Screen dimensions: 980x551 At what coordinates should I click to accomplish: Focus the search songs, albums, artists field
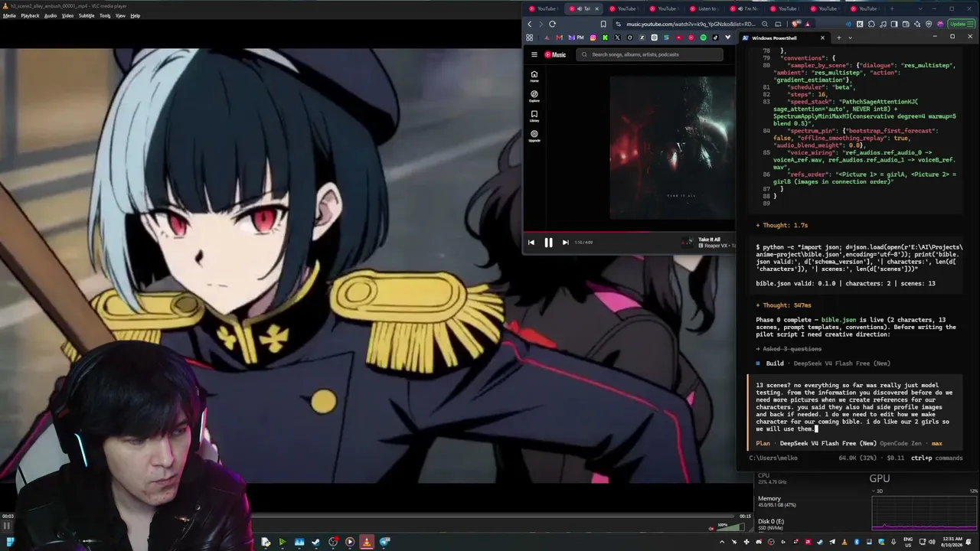click(x=649, y=54)
